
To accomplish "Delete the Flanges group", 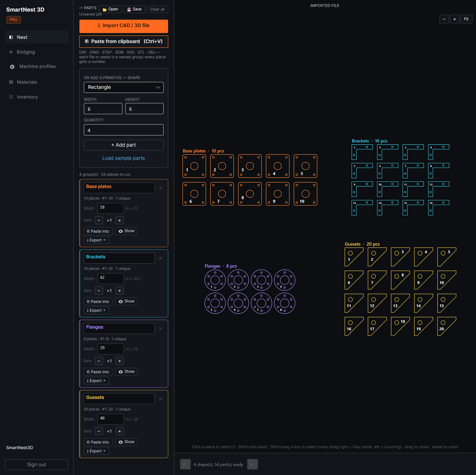I will tap(161, 329).
